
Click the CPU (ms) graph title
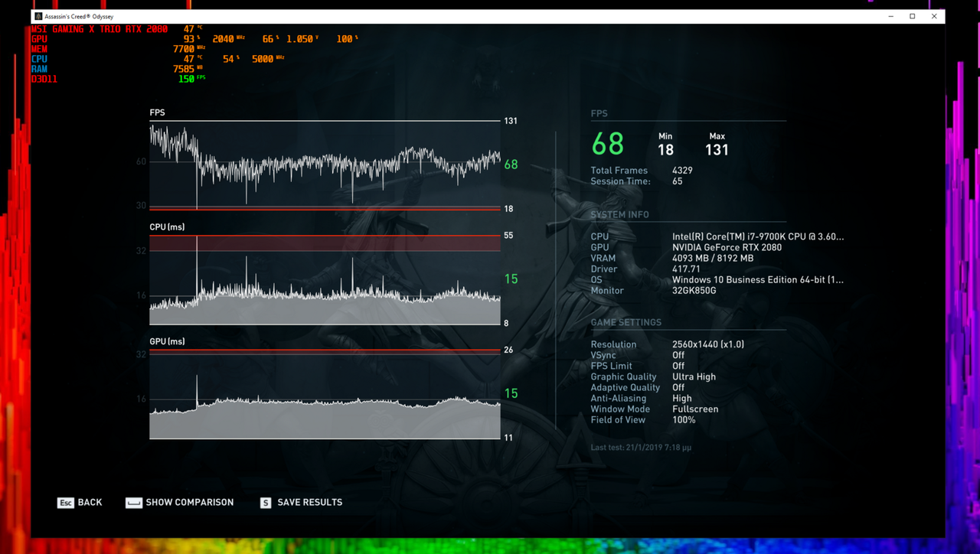(167, 227)
